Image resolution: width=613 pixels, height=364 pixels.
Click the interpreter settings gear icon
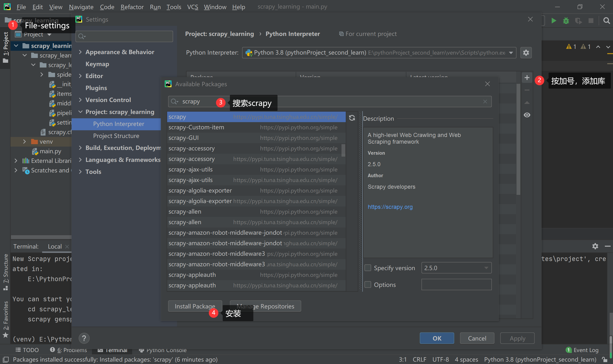[526, 53]
